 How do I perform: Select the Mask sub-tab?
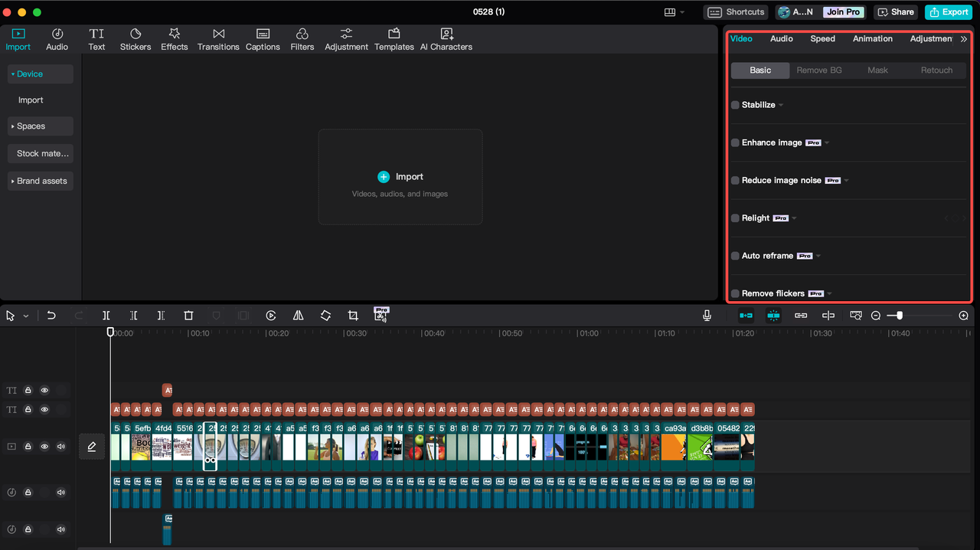pos(877,70)
